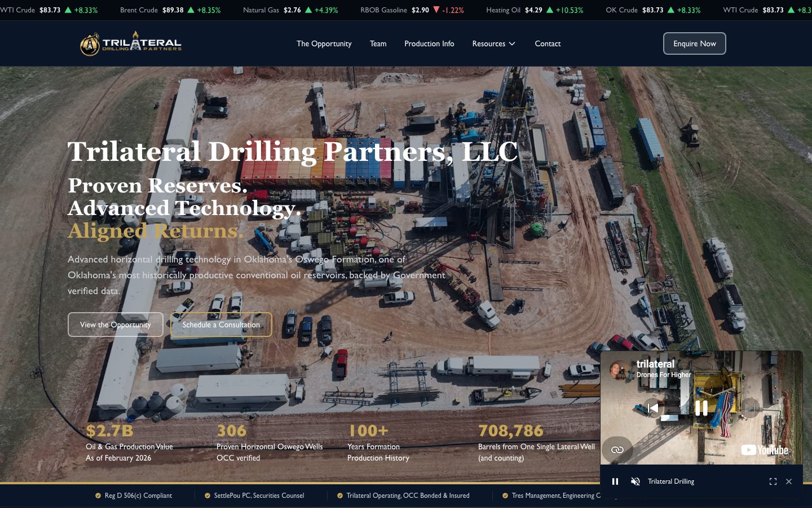Click the Natural Gas $2.76 ticker price
This screenshot has width=812, height=508.
[x=292, y=10]
